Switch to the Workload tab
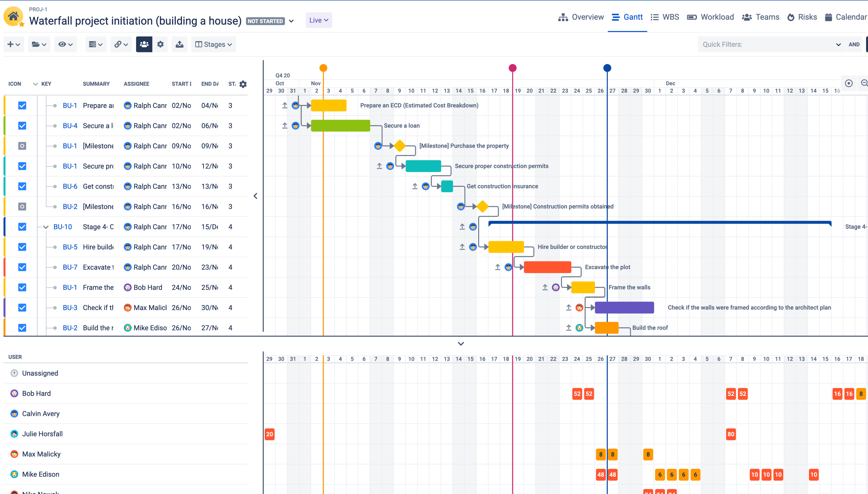The image size is (868, 494). (710, 17)
